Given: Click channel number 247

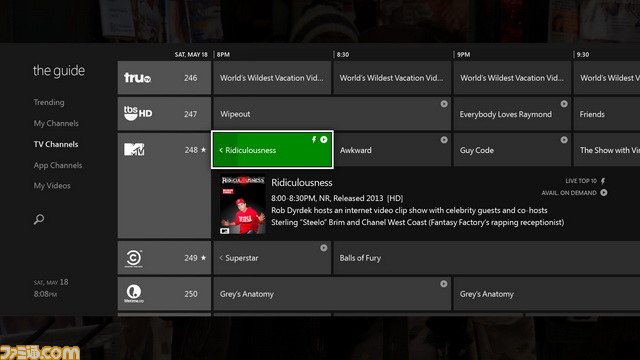Looking at the screenshot, I should pos(191,114).
